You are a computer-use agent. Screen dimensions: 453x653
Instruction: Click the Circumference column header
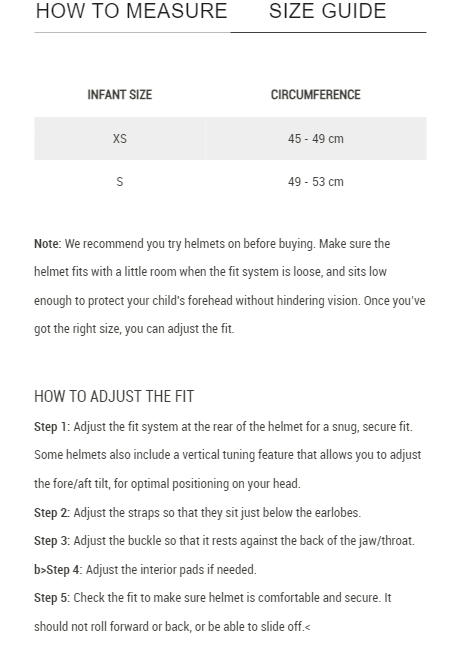click(x=316, y=95)
